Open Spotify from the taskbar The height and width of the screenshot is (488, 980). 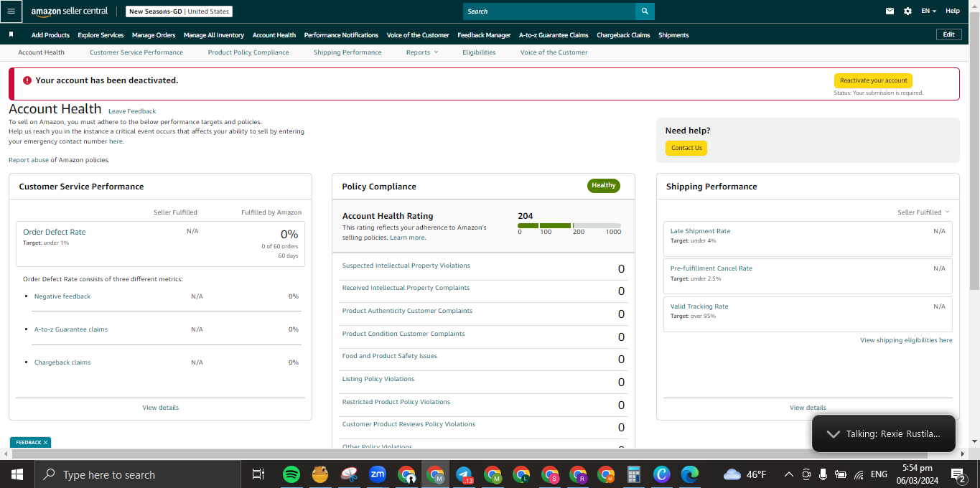pyautogui.click(x=291, y=474)
